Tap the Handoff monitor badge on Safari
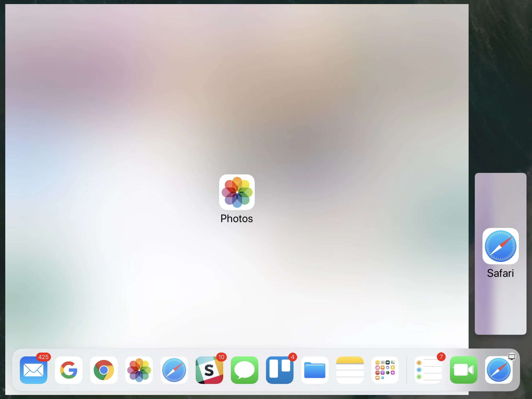This screenshot has width=532, height=399. (x=512, y=357)
